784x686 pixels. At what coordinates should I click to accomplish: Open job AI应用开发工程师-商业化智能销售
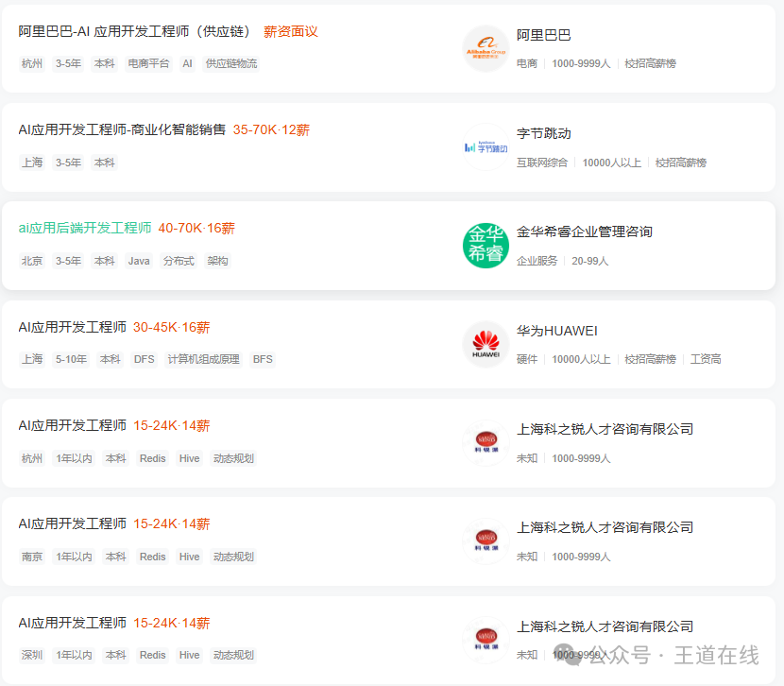click(122, 130)
